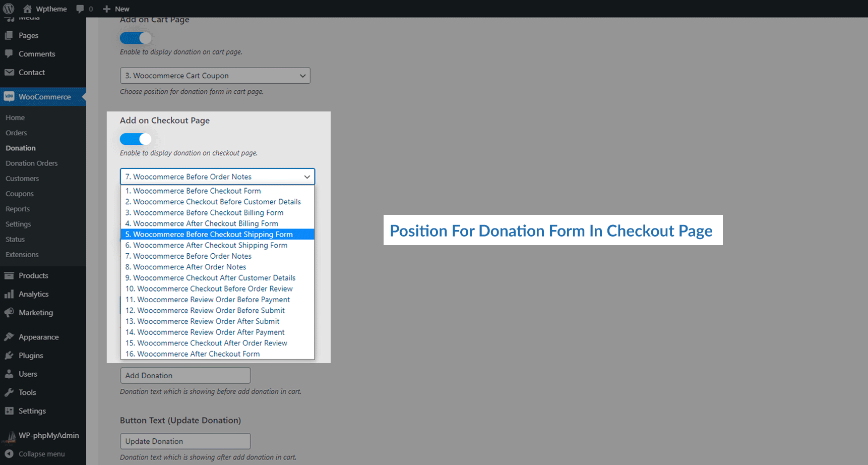This screenshot has height=465, width=868.
Task: Select option 1. Woocommerce Before Checkout Form
Action: [217, 191]
